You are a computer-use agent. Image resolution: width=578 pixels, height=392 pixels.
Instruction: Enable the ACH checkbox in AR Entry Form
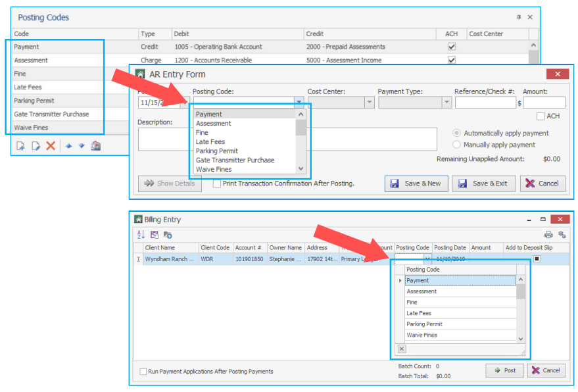[541, 116]
